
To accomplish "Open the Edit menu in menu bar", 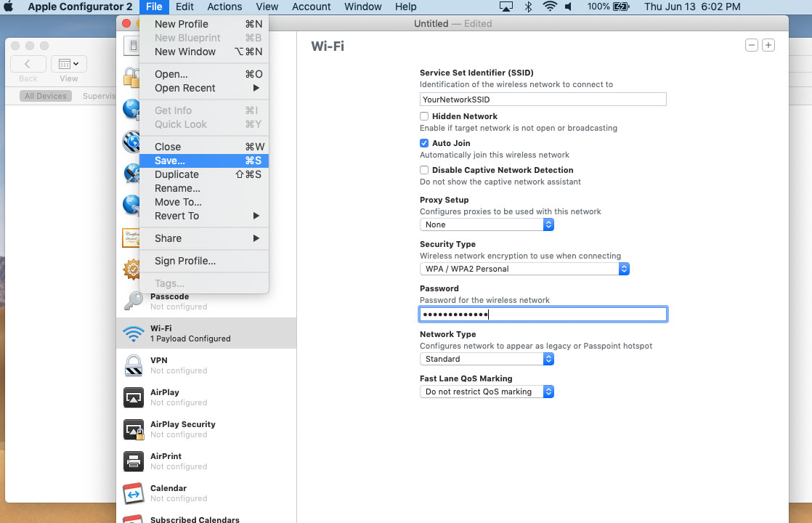I will pyautogui.click(x=184, y=7).
